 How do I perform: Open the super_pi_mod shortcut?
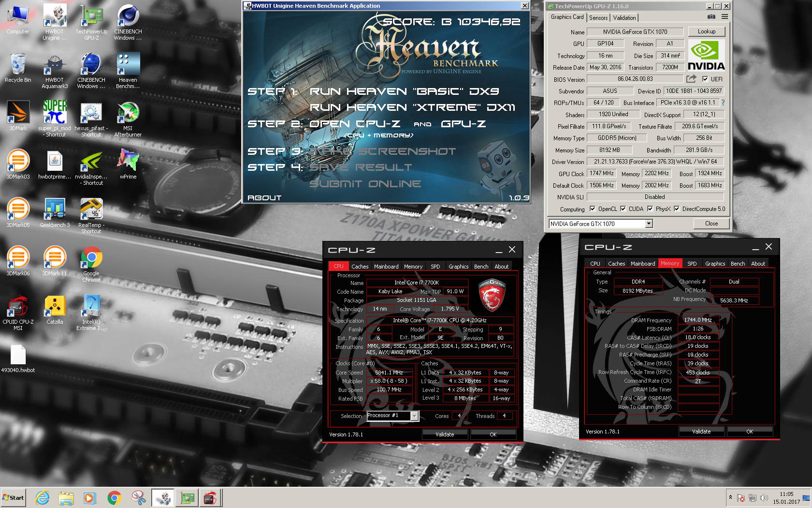[x=55, y=119]
